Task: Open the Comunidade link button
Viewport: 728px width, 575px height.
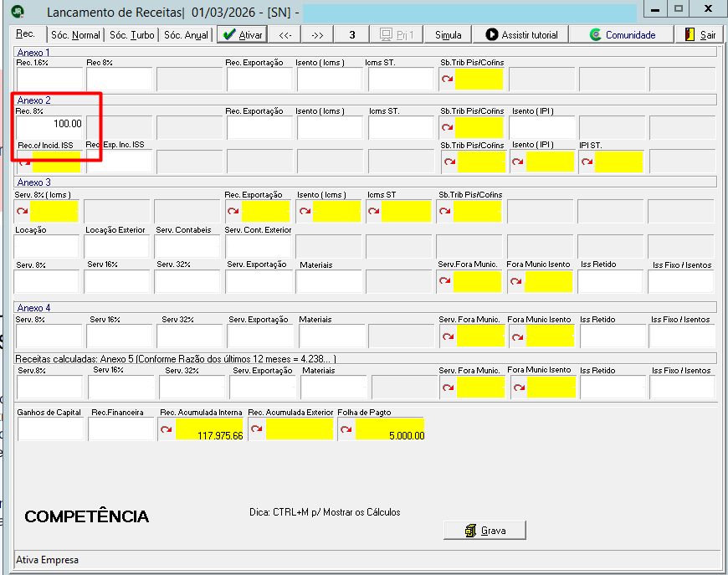Action: pos(622,35)
